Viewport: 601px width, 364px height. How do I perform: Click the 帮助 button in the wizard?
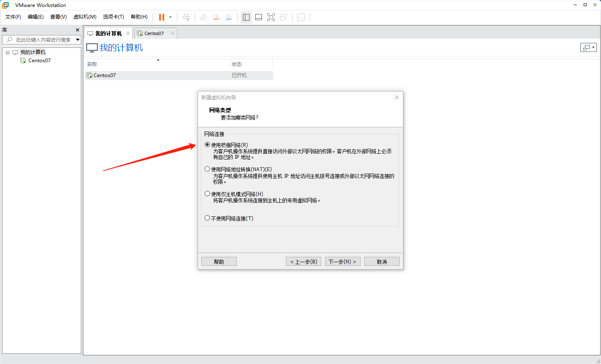(219, 262)
